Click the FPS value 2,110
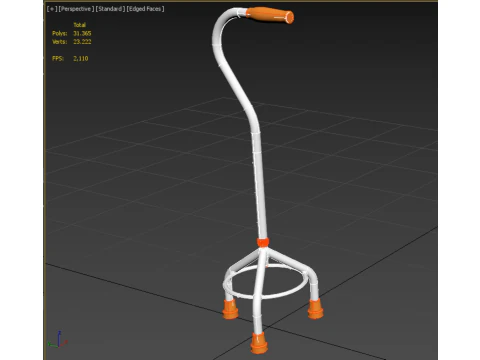This screenshot has height=360, width=480. [x=81, y=58]
